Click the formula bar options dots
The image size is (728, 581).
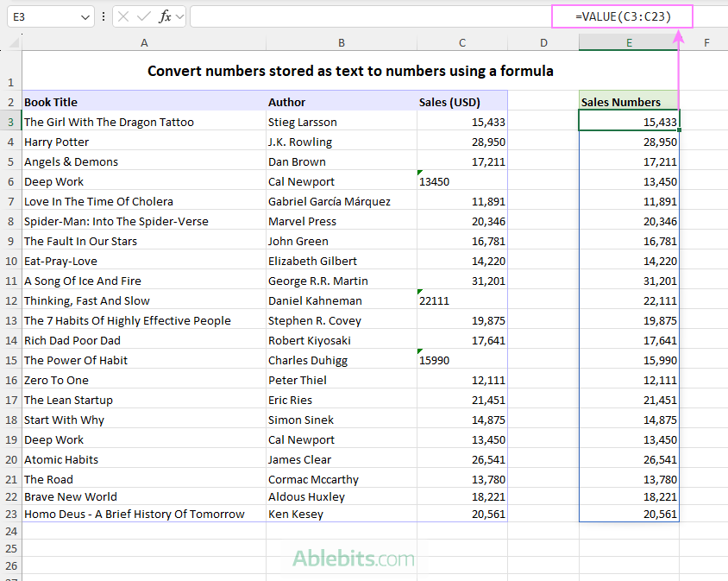point(104,17)
